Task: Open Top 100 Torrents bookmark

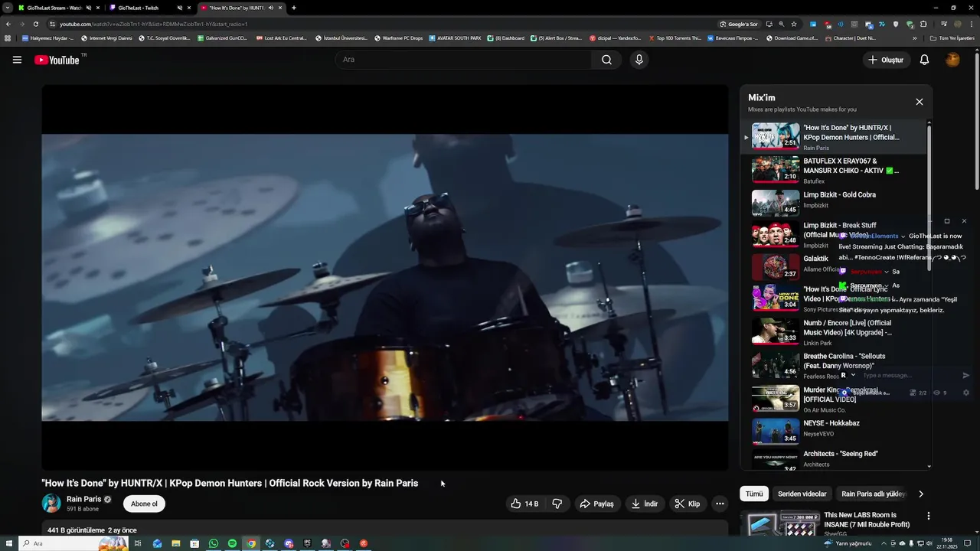Action: (675, 37)
